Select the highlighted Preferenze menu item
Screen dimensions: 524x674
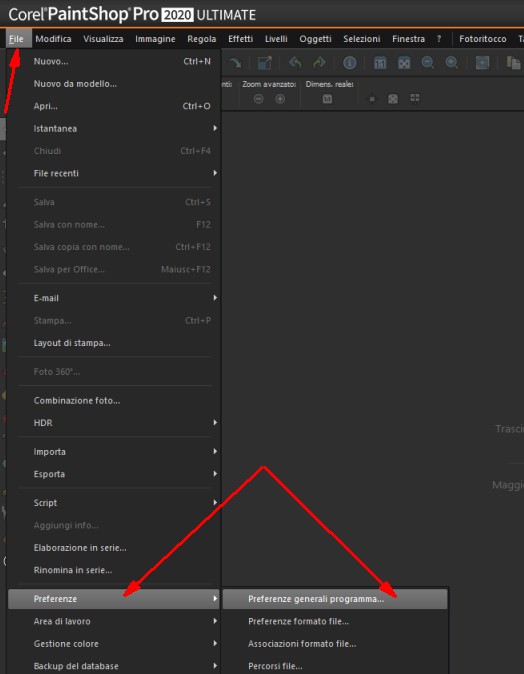point(114,599)
